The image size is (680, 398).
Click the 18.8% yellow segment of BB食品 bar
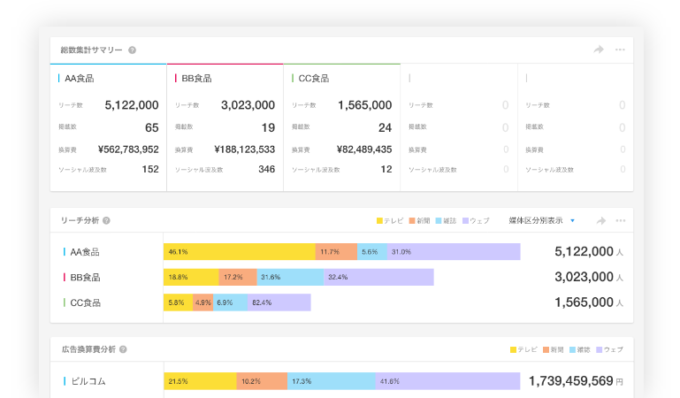click(x=191, y=277)
